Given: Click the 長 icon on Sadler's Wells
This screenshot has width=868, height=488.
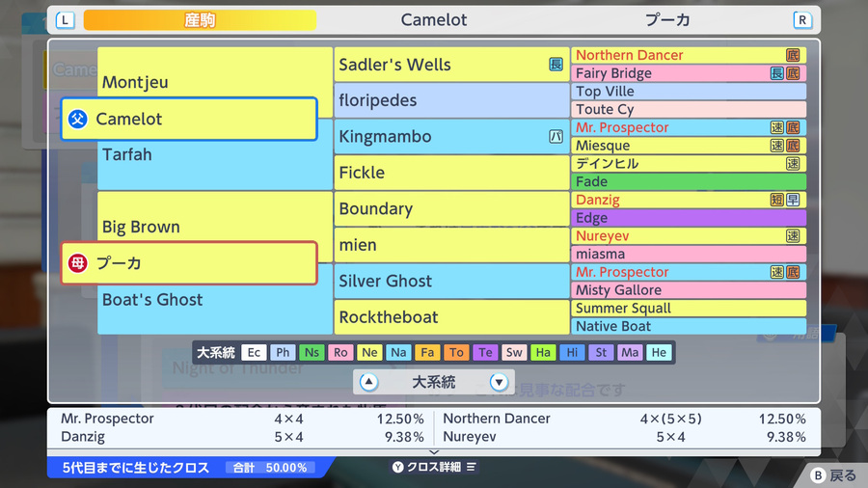Looking at the screenshot, I should click(x=556, y=65).
